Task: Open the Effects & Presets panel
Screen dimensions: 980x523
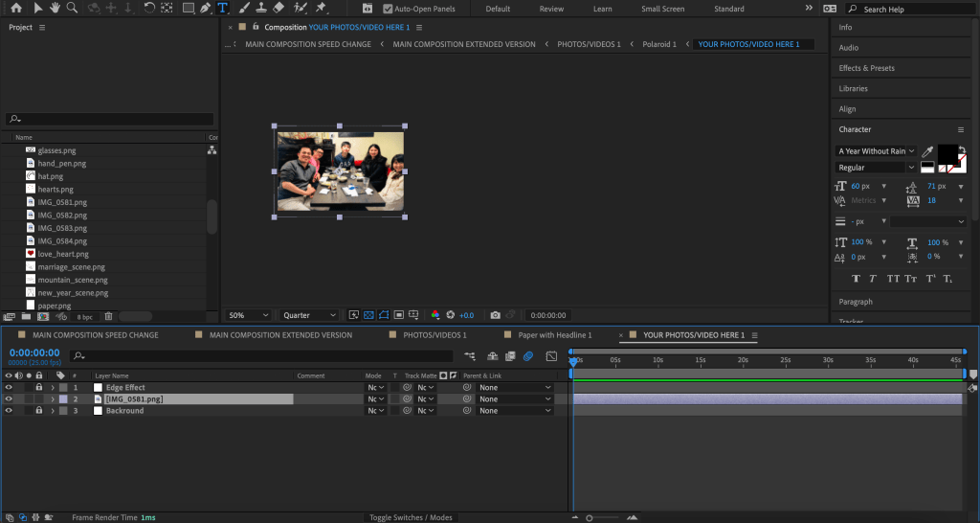Action: pyautogui.click(x=866, y=68)
